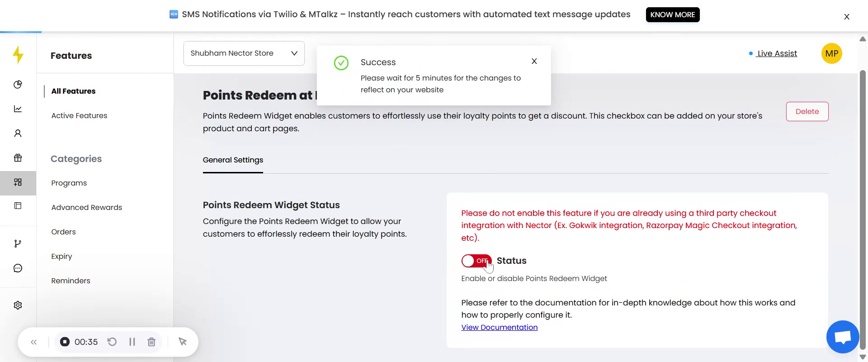Open the customers person icon
The image size is (868, 362).
(18, 133)
